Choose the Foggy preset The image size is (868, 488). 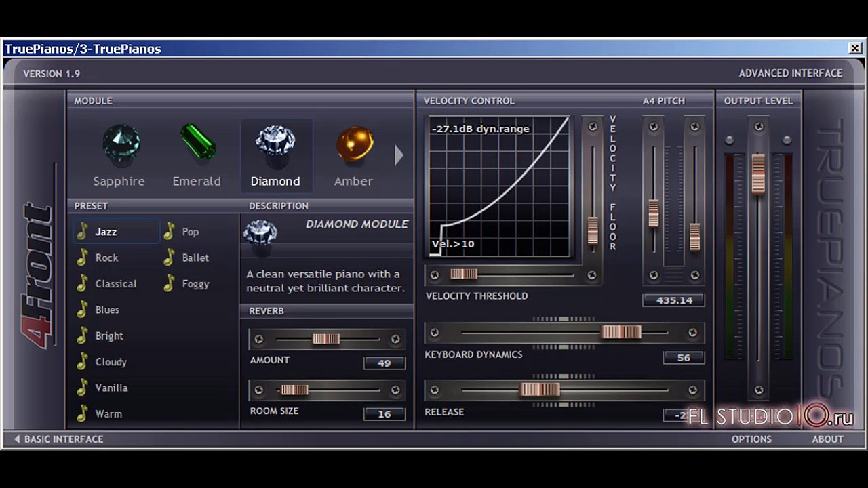coord(195,284)
